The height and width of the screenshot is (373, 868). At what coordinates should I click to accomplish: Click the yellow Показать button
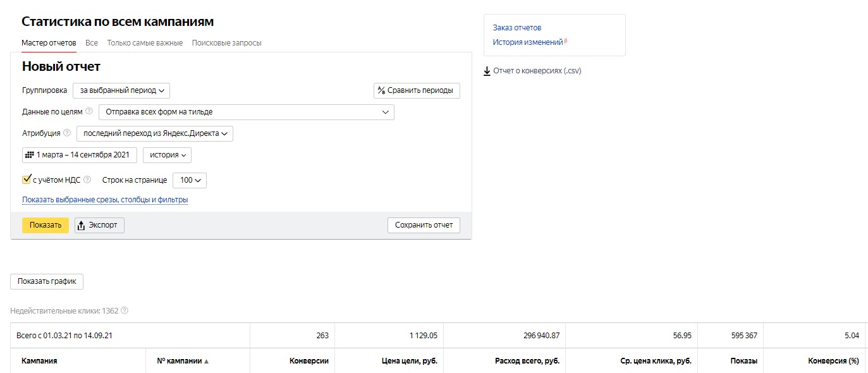(46, 225)
